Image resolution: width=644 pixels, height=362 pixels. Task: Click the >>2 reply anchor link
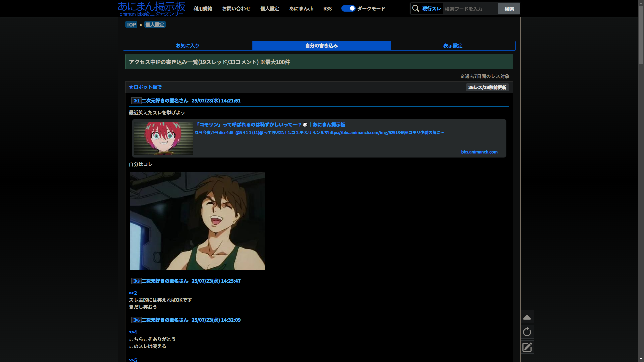click(x=133, y=293)
